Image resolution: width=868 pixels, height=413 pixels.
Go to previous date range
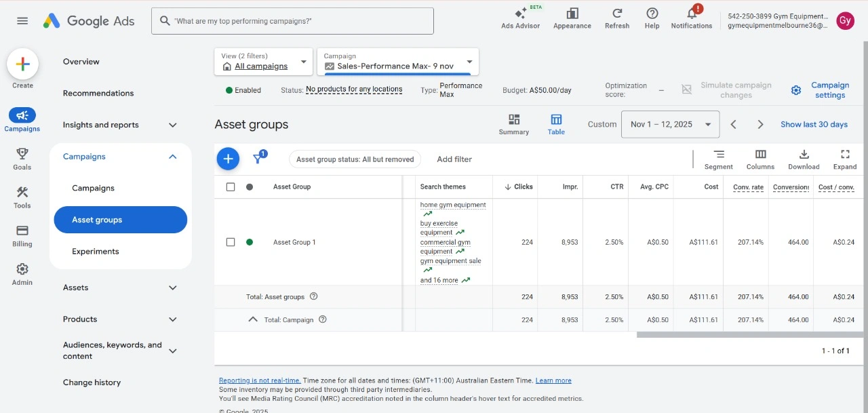click(733, 124)
